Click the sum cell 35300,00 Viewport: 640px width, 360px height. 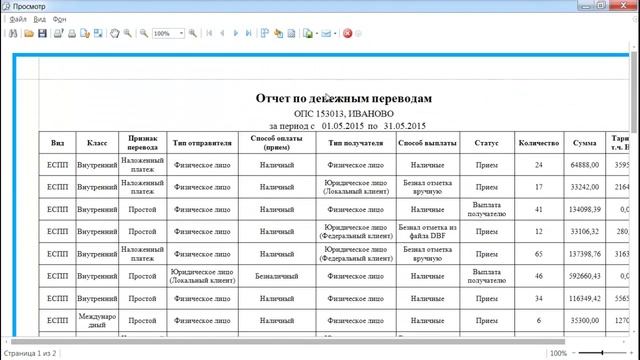click(584, 320)
